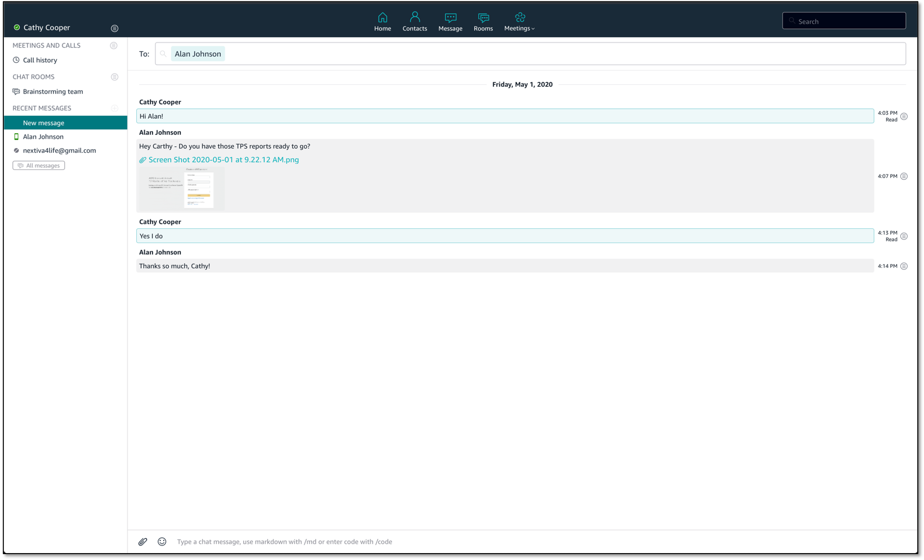Click the CHAT ROOMS section header
924x560 pixels.
click(x=33, y=77)
